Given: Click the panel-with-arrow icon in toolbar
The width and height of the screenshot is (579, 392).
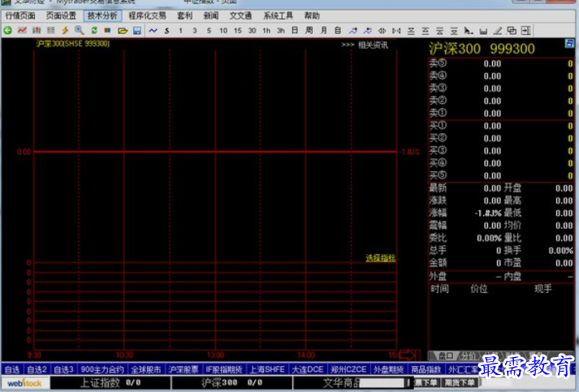Looking at the screenshot, I should tap(526, 31).
